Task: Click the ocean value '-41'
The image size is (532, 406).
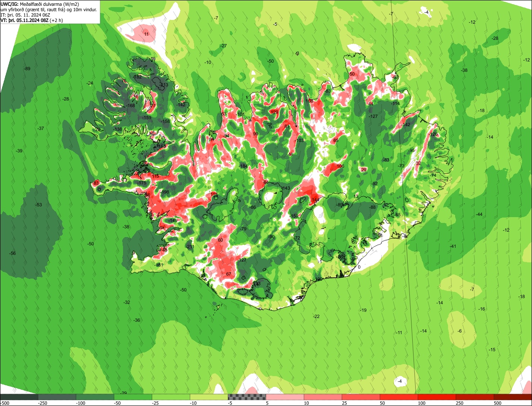Action: [x=453, y=246]
